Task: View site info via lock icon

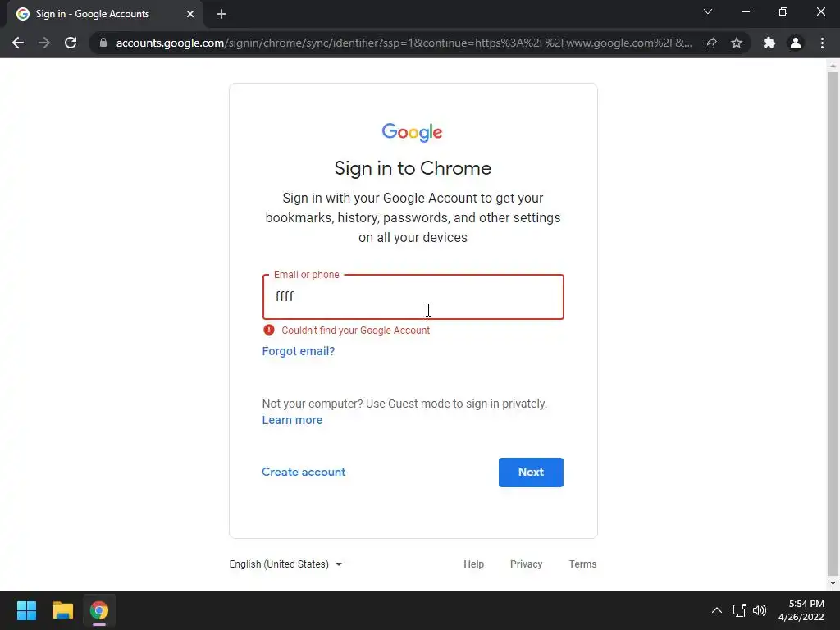Action: 103,43
